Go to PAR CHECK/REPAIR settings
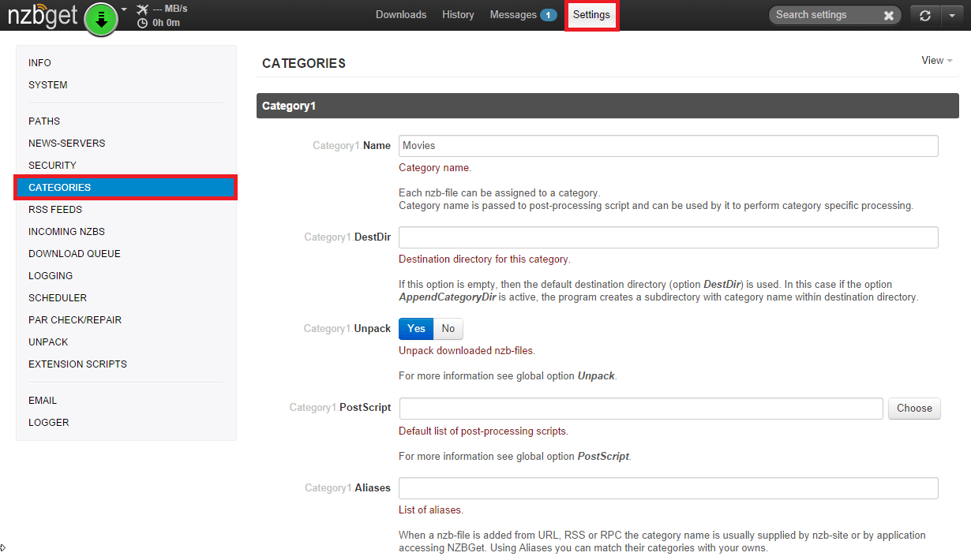971x560 pixels. click(x=75, y=320)
